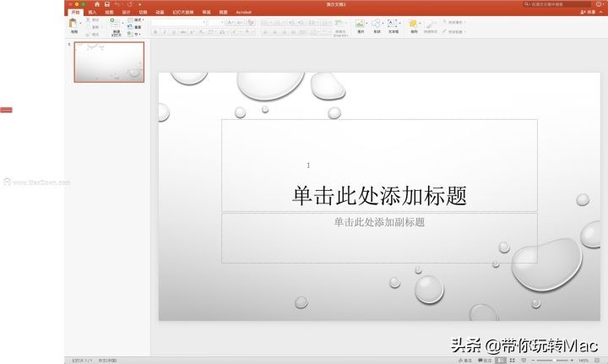The height and width of the screenshot is (364, 608).
Task: Switch to the Animations (动画) ribbon tab
Action: [160, 12]
